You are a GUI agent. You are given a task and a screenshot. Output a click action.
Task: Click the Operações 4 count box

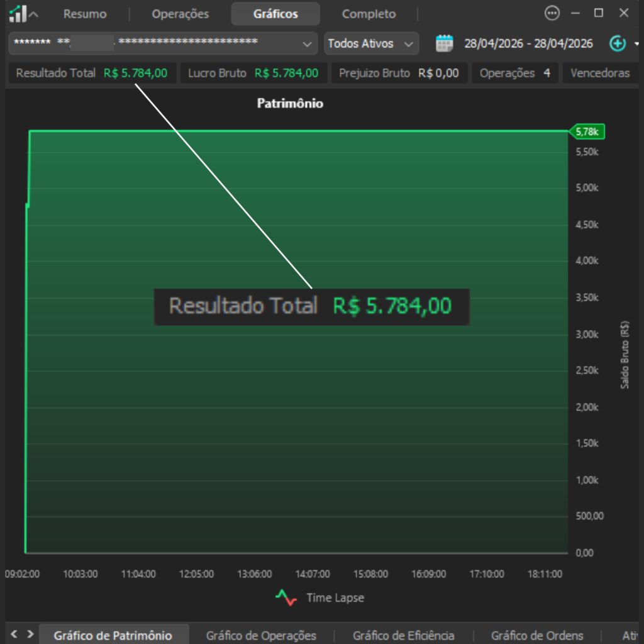(x=515, y=73)
